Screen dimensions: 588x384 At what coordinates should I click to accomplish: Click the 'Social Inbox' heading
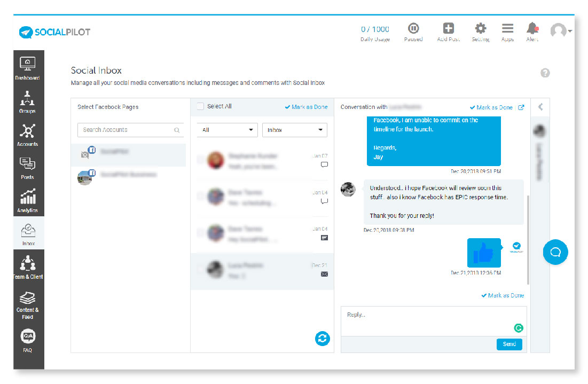(x=96, y=70)
